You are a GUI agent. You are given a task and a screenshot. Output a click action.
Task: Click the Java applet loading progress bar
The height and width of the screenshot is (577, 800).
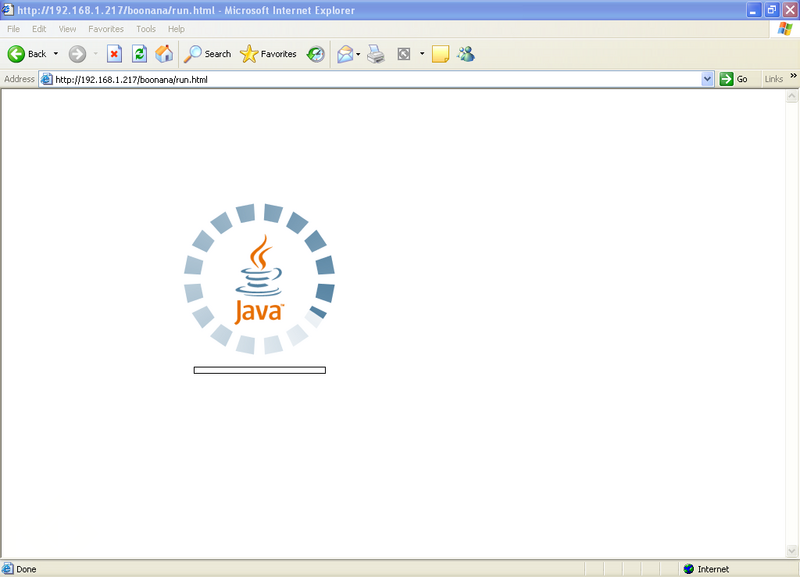point(260,370)
